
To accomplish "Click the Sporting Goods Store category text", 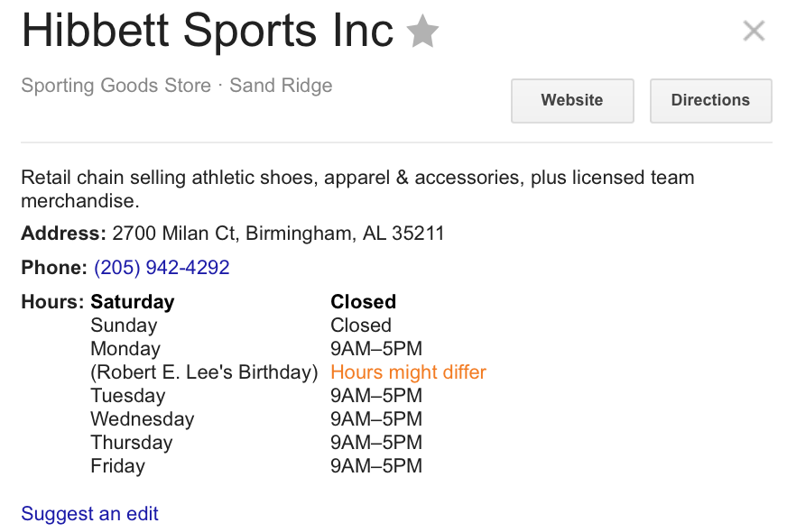I will 116,86.
